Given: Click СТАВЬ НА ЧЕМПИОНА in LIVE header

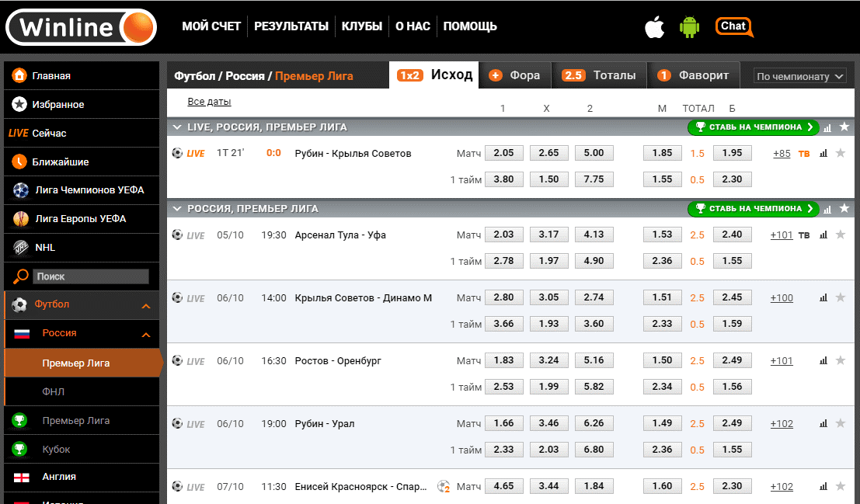Looking at the screenshot, I should (x=754, y=127).
